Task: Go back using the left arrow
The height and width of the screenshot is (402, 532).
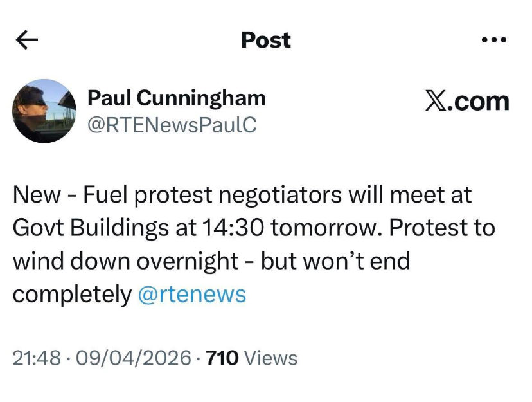Action: (x=27, y=41)
